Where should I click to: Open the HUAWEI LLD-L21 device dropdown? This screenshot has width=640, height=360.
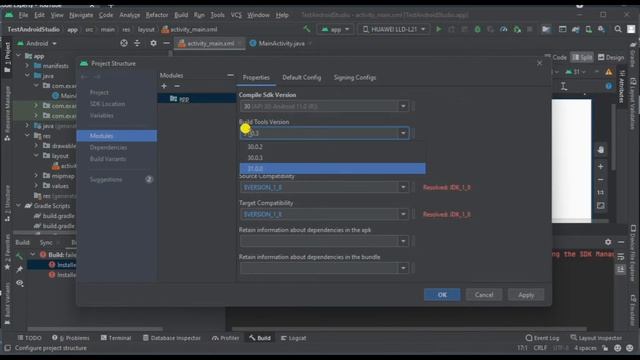394,29
